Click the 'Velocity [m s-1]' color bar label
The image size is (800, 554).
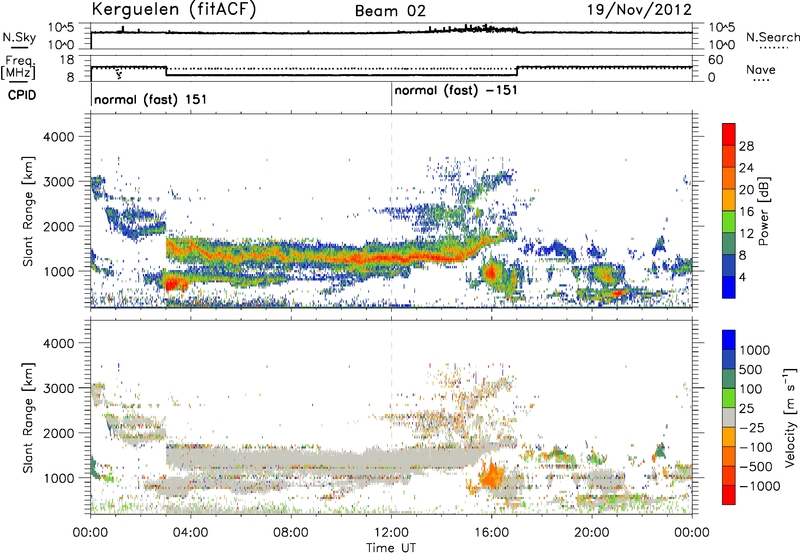tap(790, 417)
